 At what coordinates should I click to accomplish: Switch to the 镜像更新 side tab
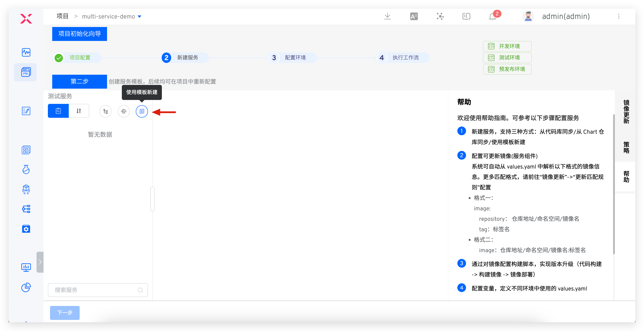[x=626, y=111]
